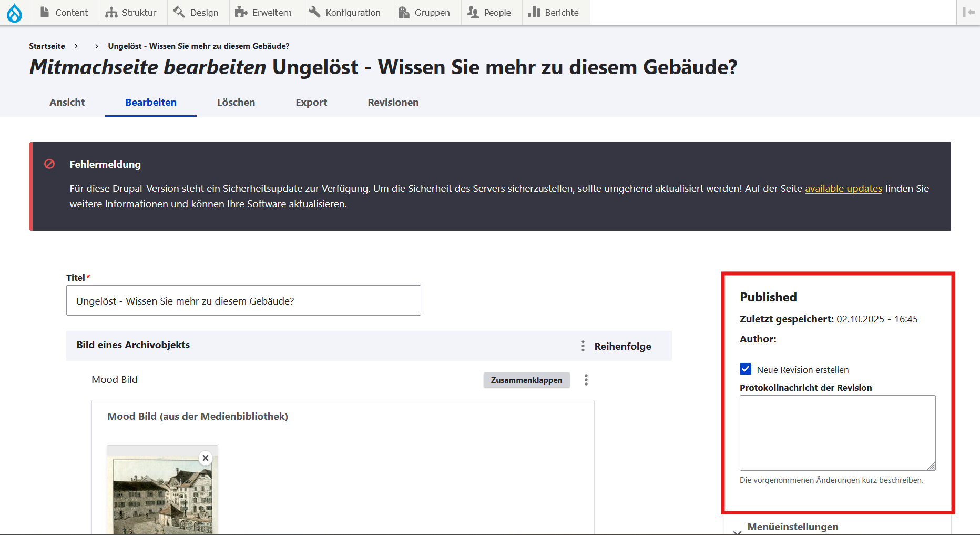Click the Drupal drop logo icon

coord(14,13)
